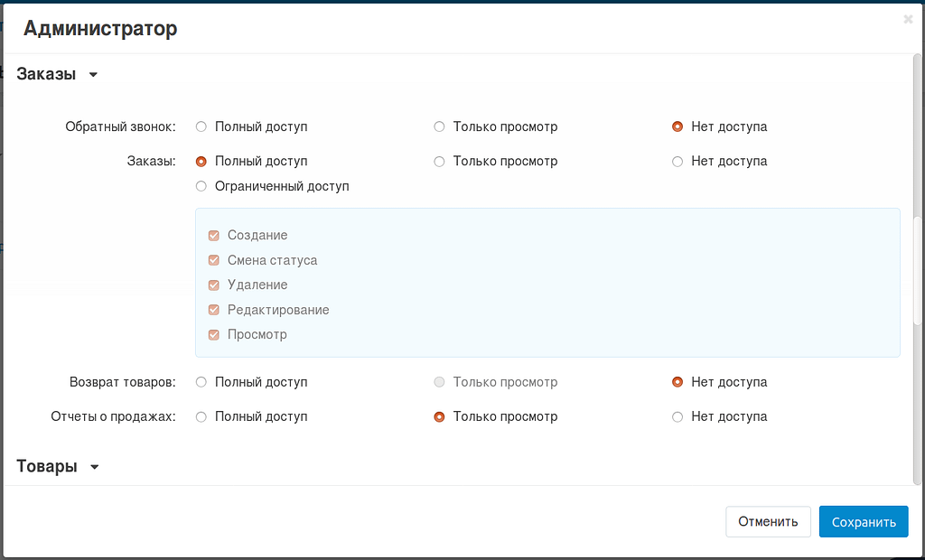Uncheck the Редактирование checkbox
The image size is (925, 560).
coord(214,310)
